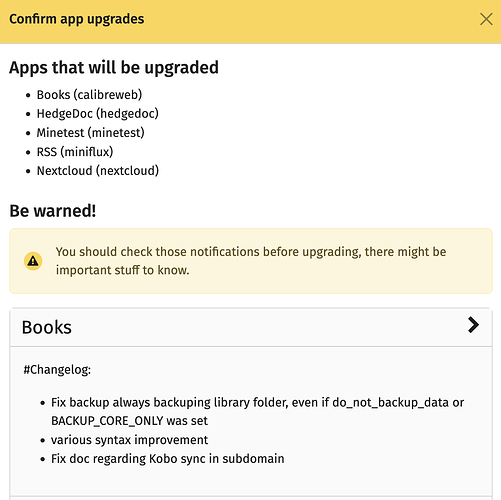This screenshot has width=501, height=500.
Task: Select the Books (calibreweb) list entry
Action: (89, 95)
